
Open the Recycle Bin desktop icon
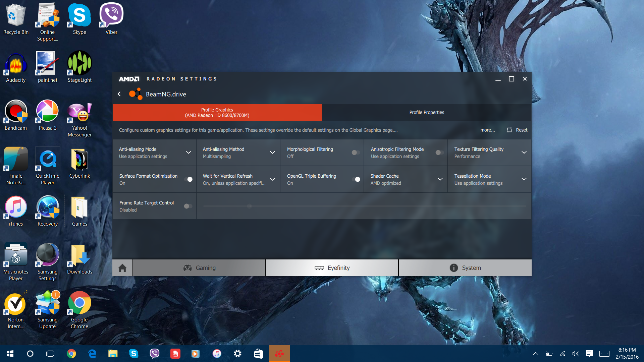(16, 19)
